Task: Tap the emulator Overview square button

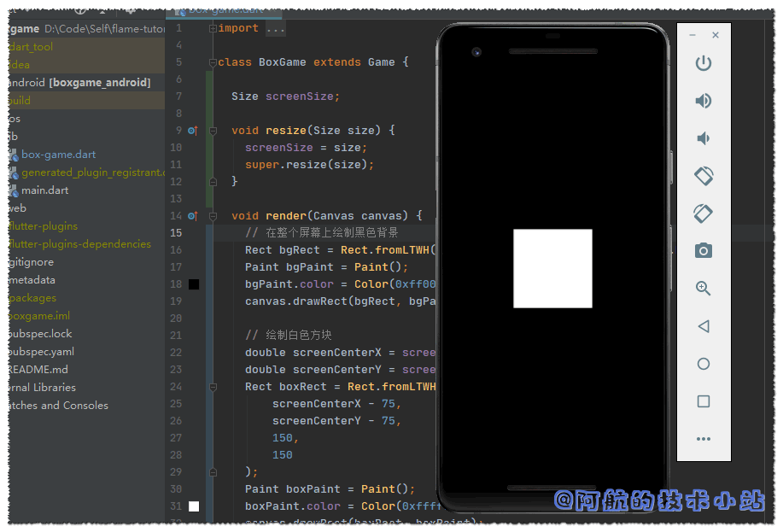Action: pyautogui.click(x=703, y=401)
